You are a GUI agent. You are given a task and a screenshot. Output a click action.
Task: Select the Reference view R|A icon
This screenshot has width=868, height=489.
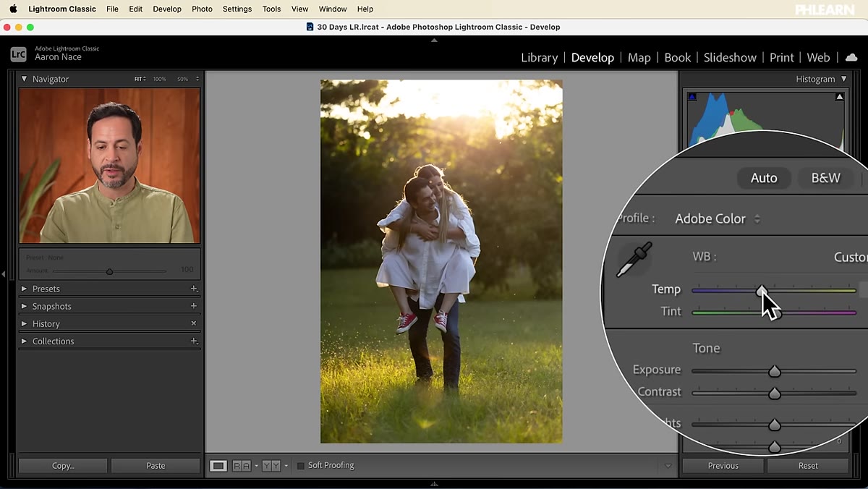(242, 466)
